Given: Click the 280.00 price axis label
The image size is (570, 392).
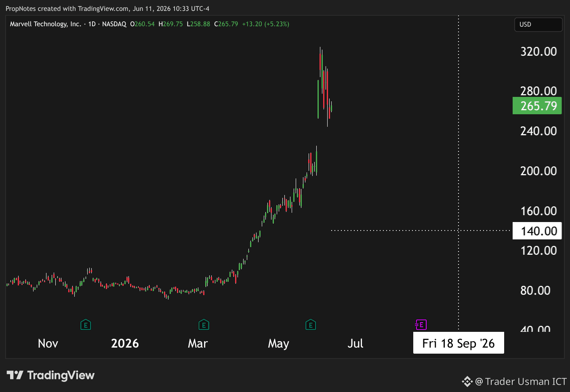Looking at the screenshot, I should tap(538, 91).
